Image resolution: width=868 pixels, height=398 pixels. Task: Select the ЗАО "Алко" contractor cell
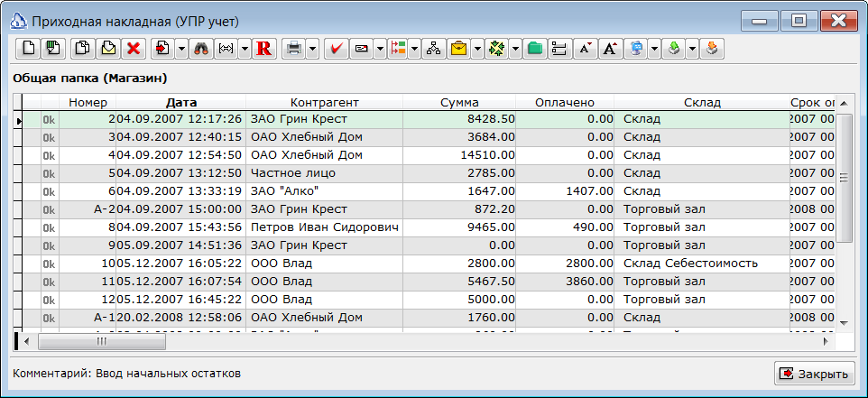[x=325, y=191]
